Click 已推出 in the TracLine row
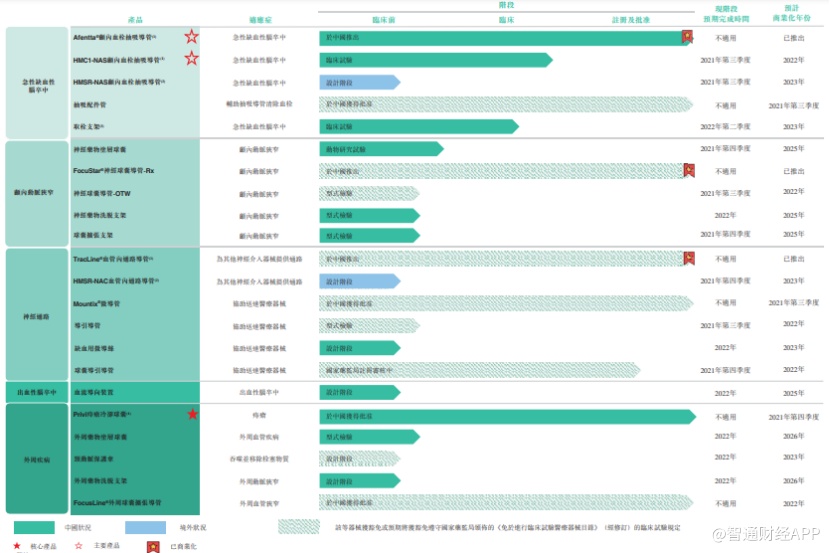The height and width of the screenshot is (553, 830). coord(793,259)
